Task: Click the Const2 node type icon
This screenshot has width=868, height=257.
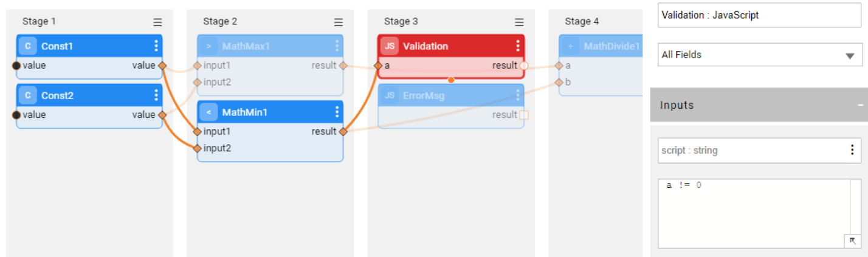Action: [x=27, y=96]
